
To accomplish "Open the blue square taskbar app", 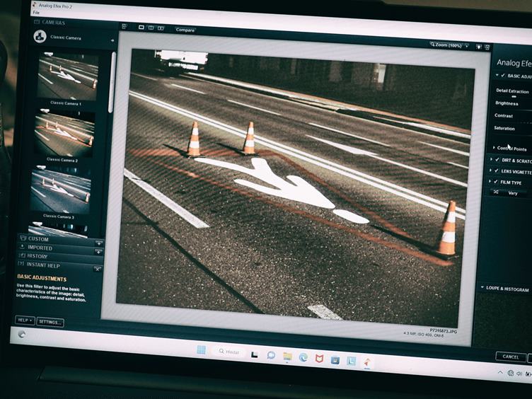I will (335, 359).
